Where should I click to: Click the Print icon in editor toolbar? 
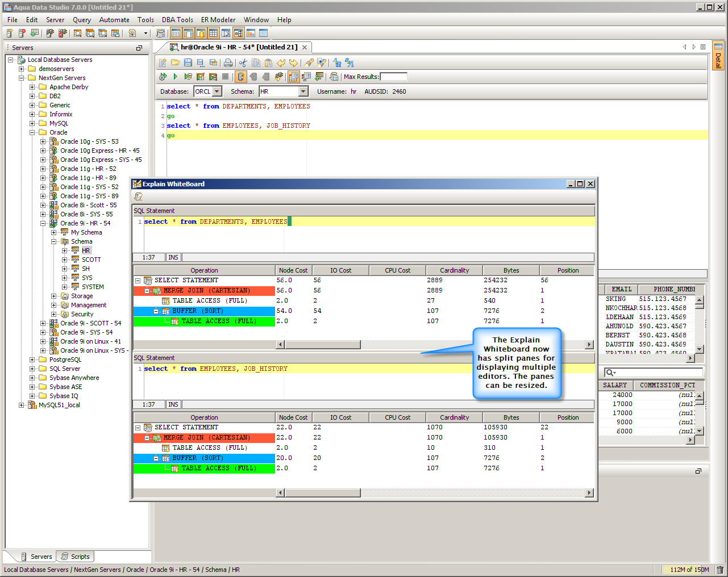[228, 63]
